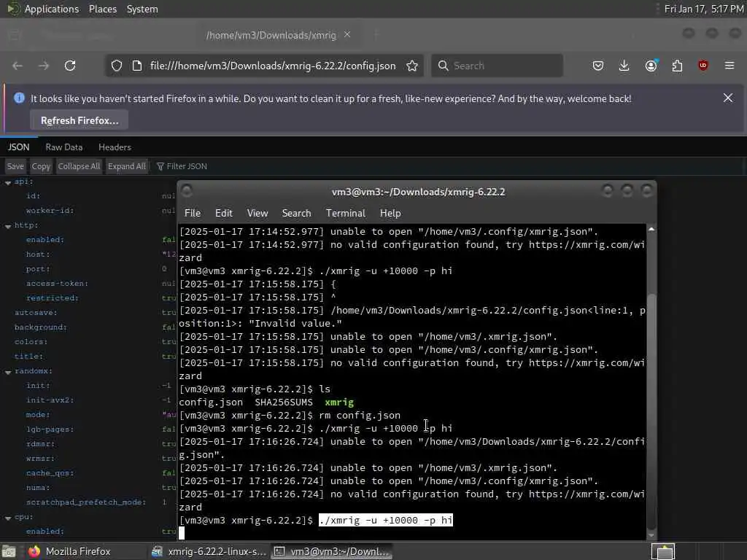Image resolution: width=747 pixels, height=560 pixels.
Task: Click the Refresh Firefox… button
Action: 80,120
